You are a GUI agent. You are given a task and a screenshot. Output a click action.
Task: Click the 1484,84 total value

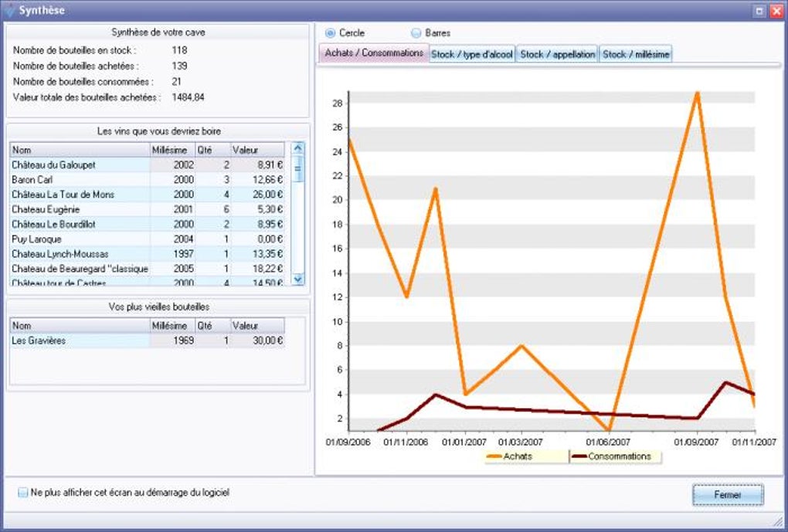188,97
